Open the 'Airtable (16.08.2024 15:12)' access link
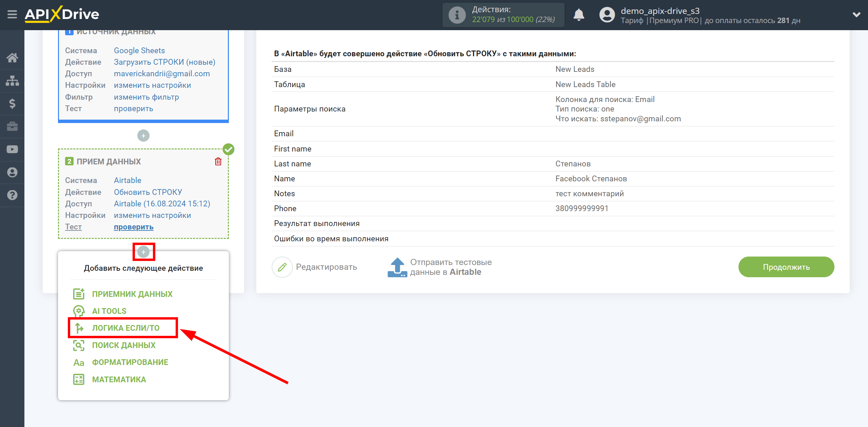This screenshot has width=868, height=427. pyautogui.click(x=162, y=204)
